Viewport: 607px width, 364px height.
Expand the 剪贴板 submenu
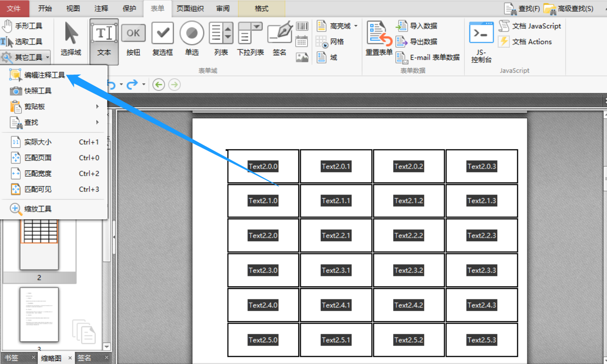pos(54,107)
